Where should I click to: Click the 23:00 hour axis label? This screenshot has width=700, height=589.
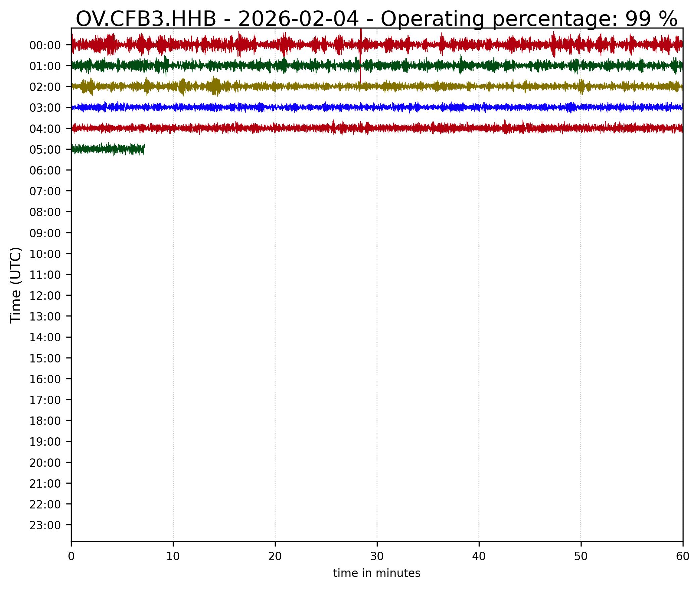(45, 525)
